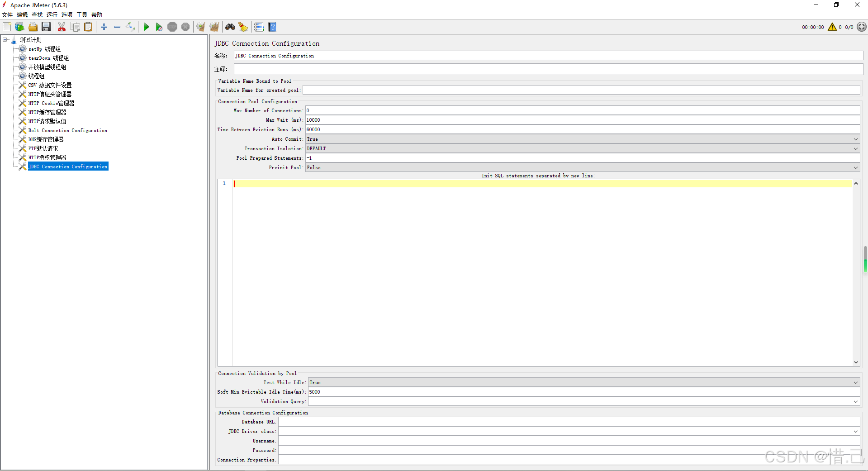Cut selected element with scissors icon
Image resolution: width=868 pixels, height=471 pixels.
point(62,27)
